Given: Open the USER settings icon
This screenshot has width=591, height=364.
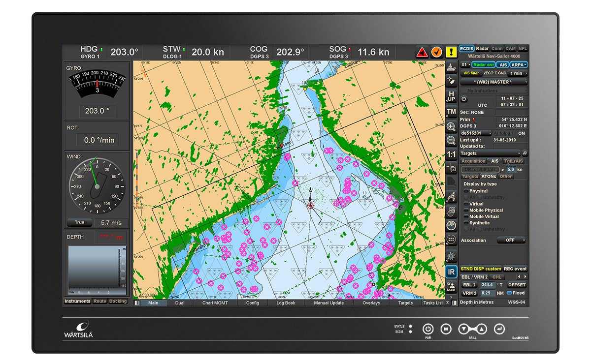Looking at the screenshot, I should (x=451, y=287).
